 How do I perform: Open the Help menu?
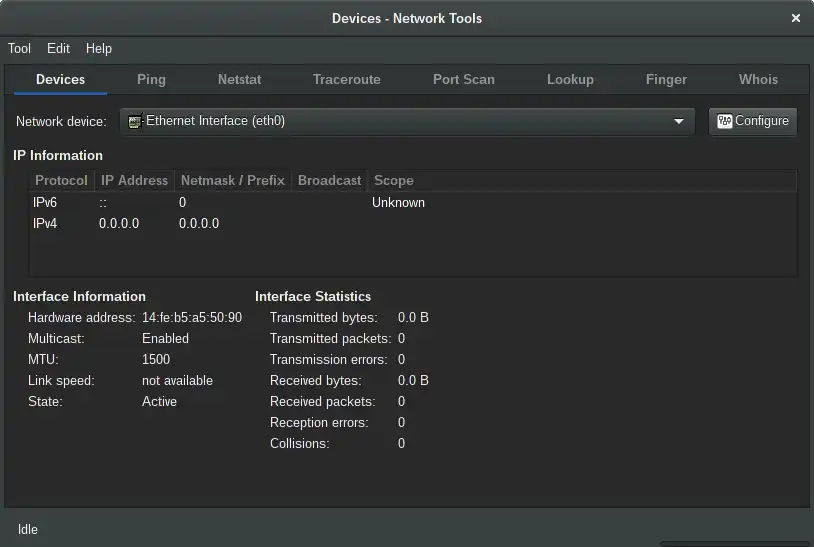tap(99, 48)
